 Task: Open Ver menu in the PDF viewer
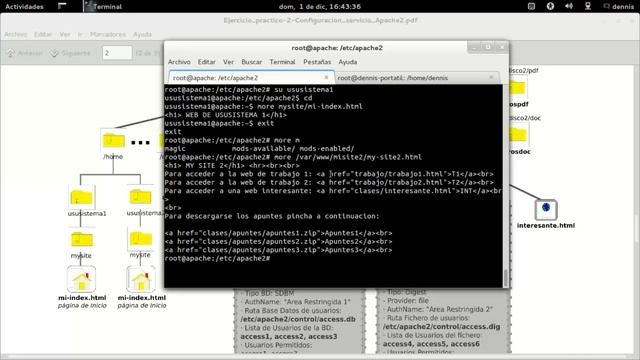coord(65,35)
